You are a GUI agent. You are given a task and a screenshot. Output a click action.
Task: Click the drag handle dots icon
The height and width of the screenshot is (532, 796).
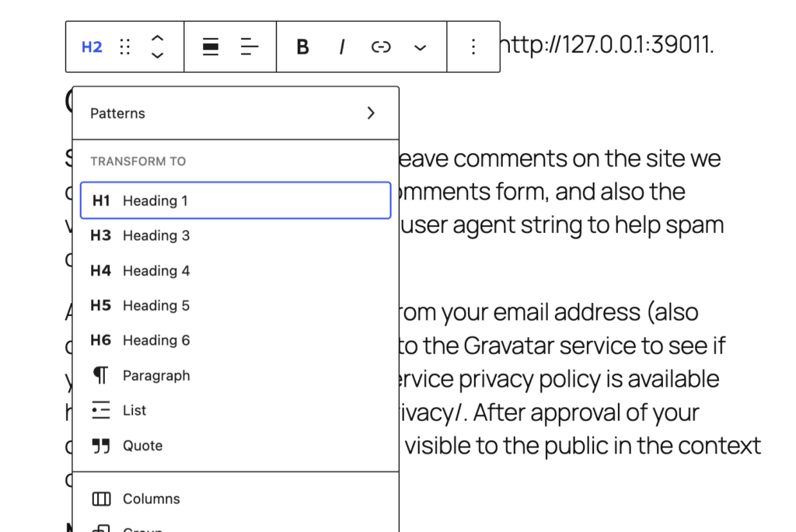[x=125, y=47]
